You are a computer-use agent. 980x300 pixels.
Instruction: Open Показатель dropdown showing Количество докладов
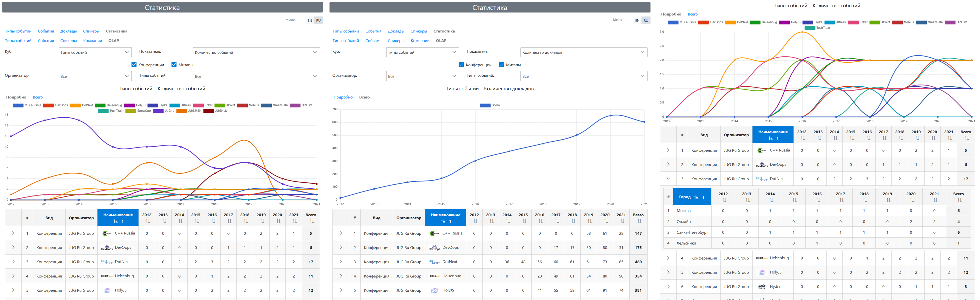tap(584, 52)
